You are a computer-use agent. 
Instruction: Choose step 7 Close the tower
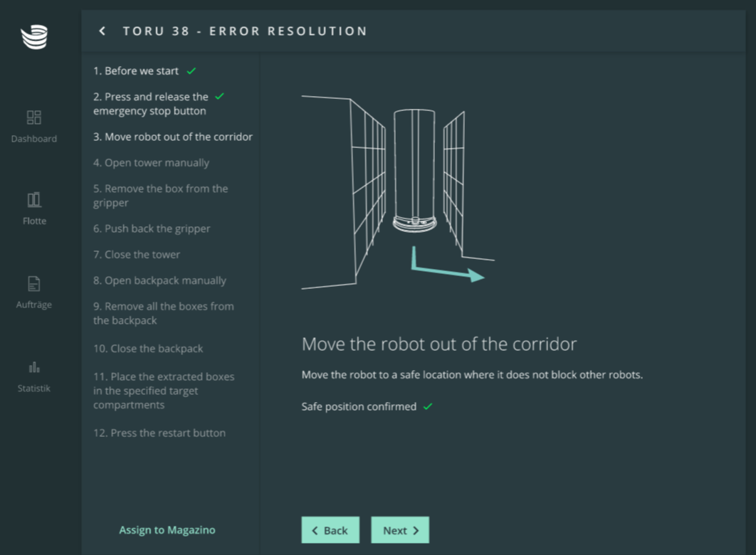tap(137, 255)
